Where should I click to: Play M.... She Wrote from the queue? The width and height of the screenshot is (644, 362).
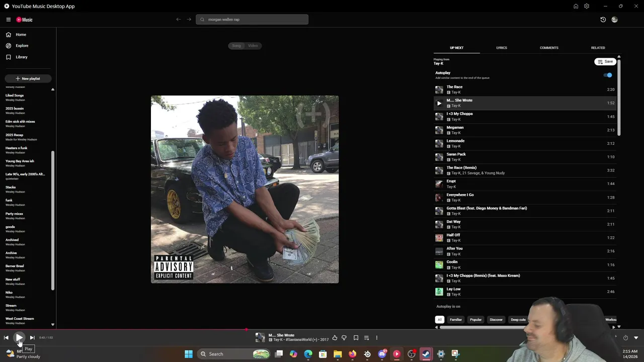pos(525,103)
